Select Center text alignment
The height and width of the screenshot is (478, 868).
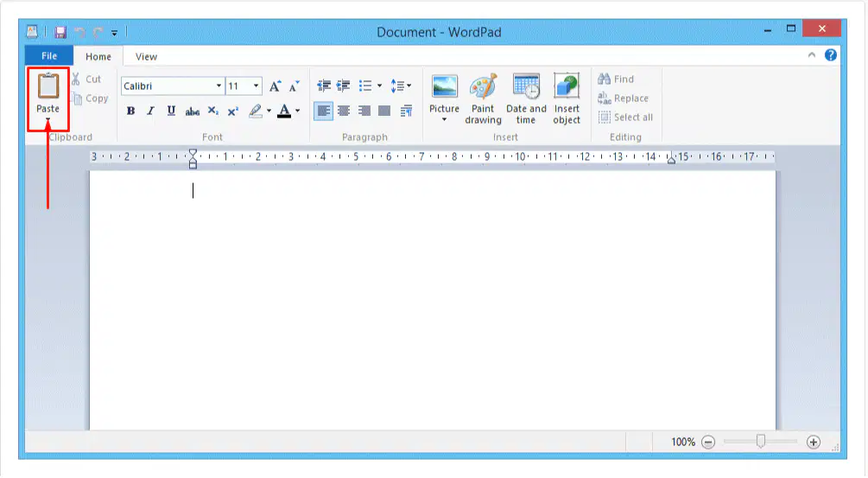344,111
